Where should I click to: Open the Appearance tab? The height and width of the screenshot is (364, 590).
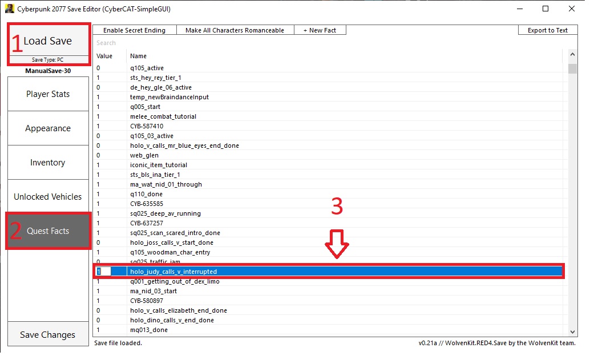pyautogui.click(x=48, y=128)
